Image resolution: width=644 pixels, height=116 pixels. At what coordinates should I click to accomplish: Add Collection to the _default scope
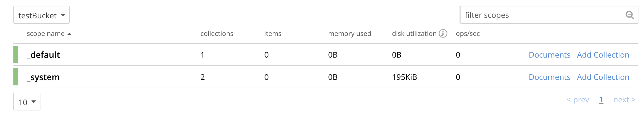pyautogui.click(x=603, y=55)
